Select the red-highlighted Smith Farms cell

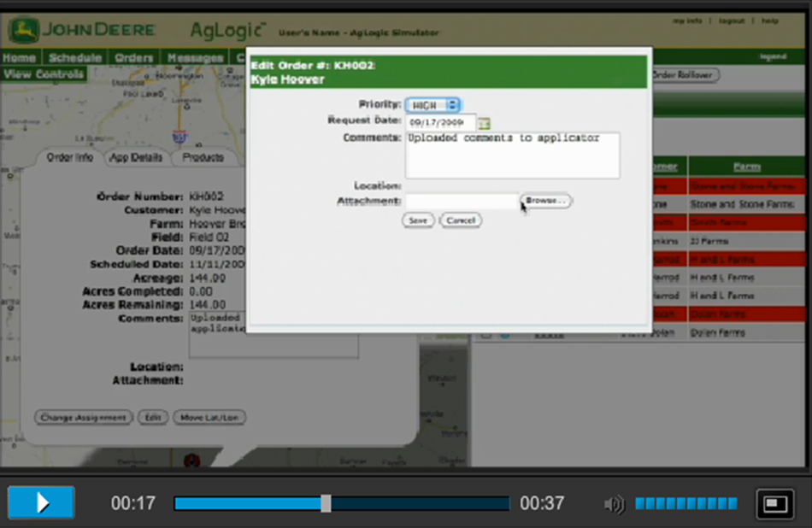747,223
